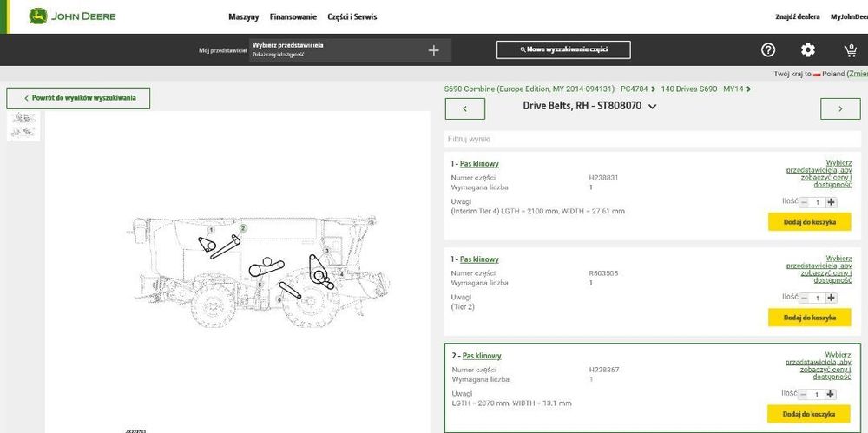Open the Części i Serwis menu
Viewport: 868px width, 433px height.
pyautogui.click(x=352, y=17)
